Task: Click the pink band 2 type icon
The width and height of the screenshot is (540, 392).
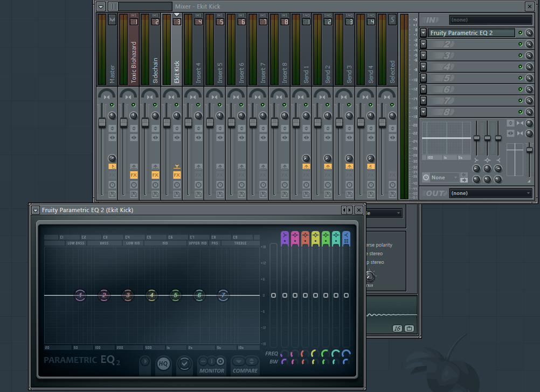Action: tap(295, 239)
